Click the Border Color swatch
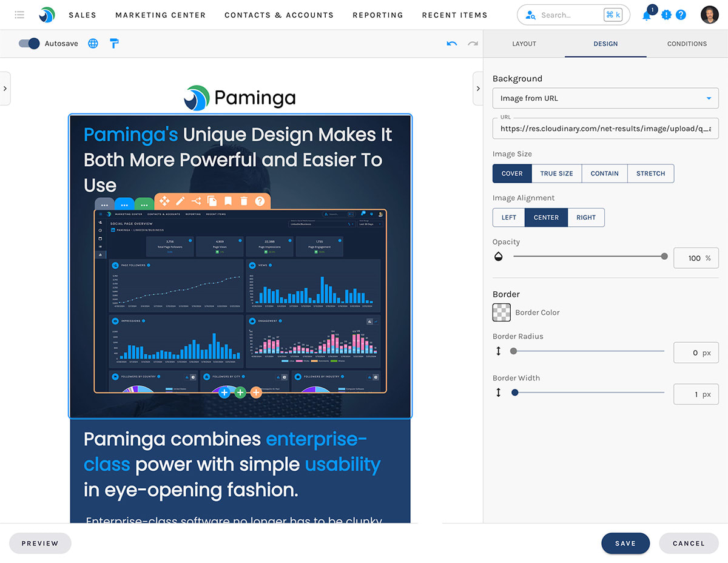Screen dimensions: 728x563 point(502,312)
